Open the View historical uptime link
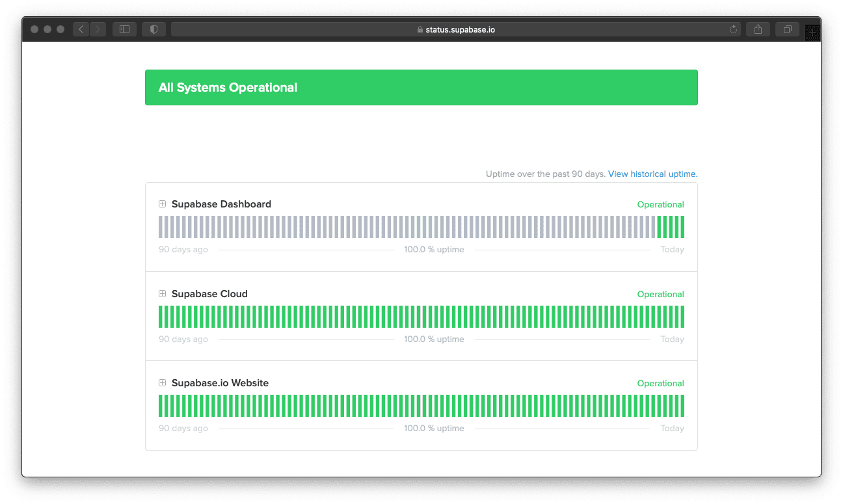 click(x=652, y=174)
